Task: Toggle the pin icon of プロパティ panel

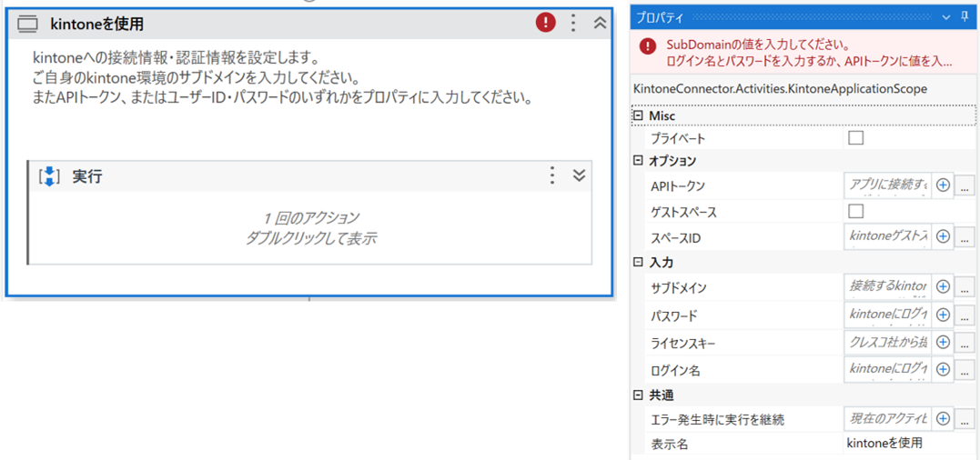Action: tap(965, 17)
